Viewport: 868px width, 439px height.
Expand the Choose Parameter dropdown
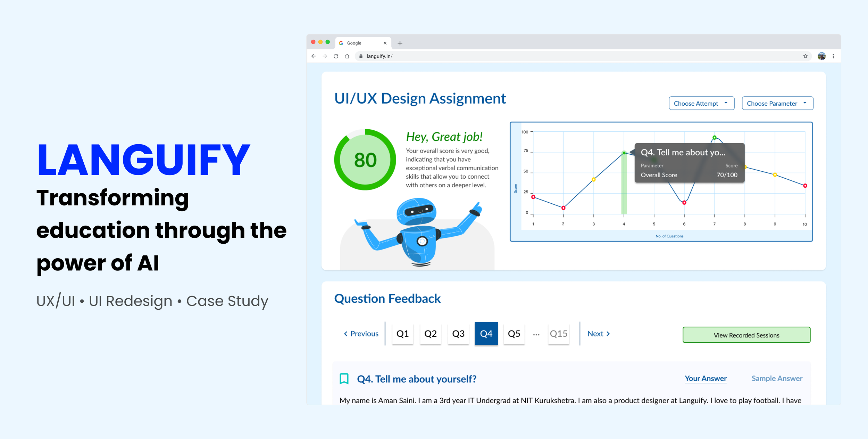(x=777, y=103)
